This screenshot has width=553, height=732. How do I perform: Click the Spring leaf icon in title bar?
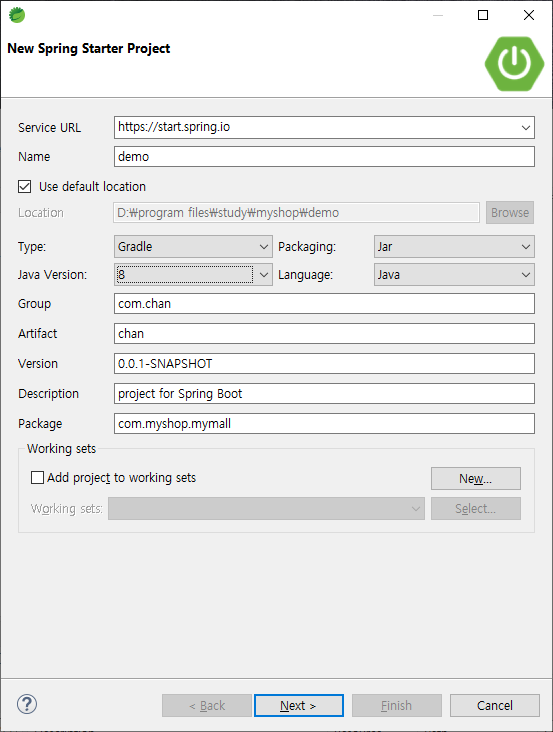click(17, 15)
